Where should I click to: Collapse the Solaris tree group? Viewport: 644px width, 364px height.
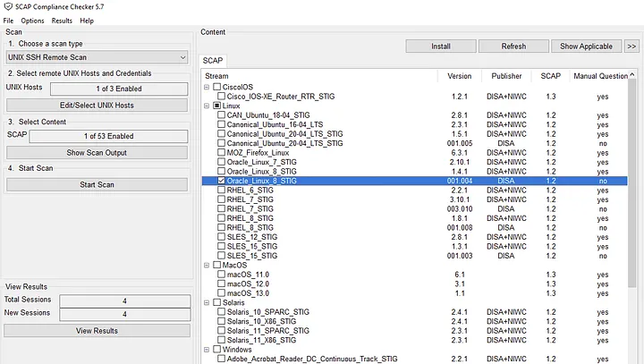(207, 303)
